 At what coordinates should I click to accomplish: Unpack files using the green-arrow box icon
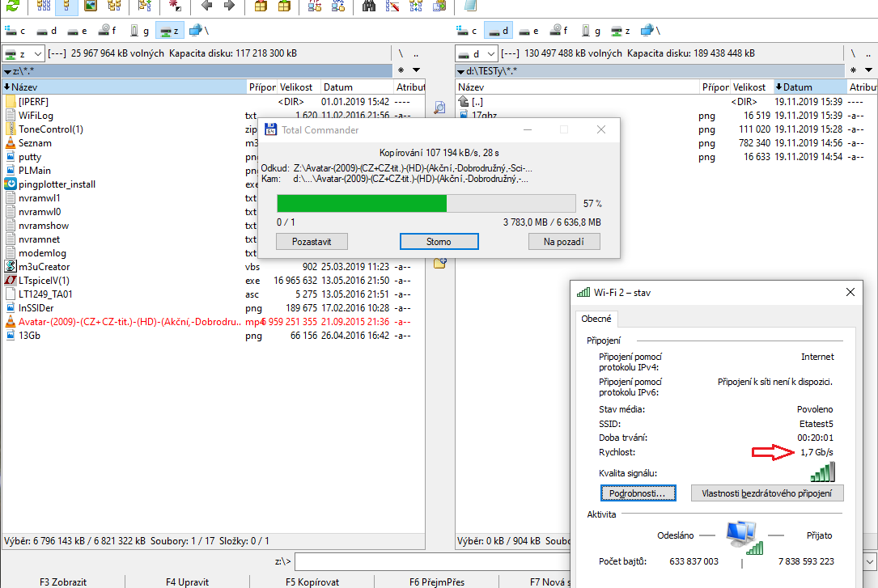tap(285, 6)
